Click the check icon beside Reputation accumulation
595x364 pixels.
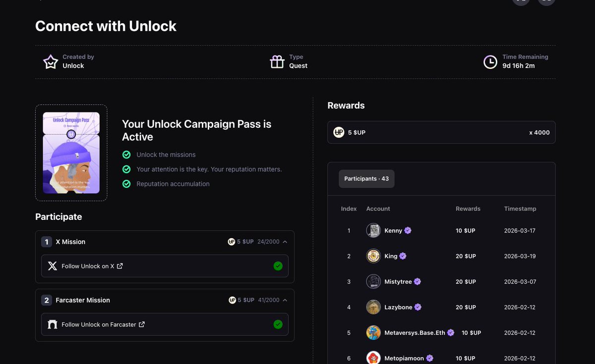(126, 184)
